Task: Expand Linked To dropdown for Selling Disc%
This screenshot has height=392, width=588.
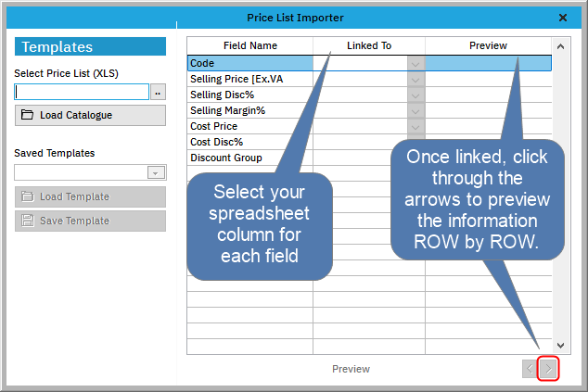Action: (415, 95)
